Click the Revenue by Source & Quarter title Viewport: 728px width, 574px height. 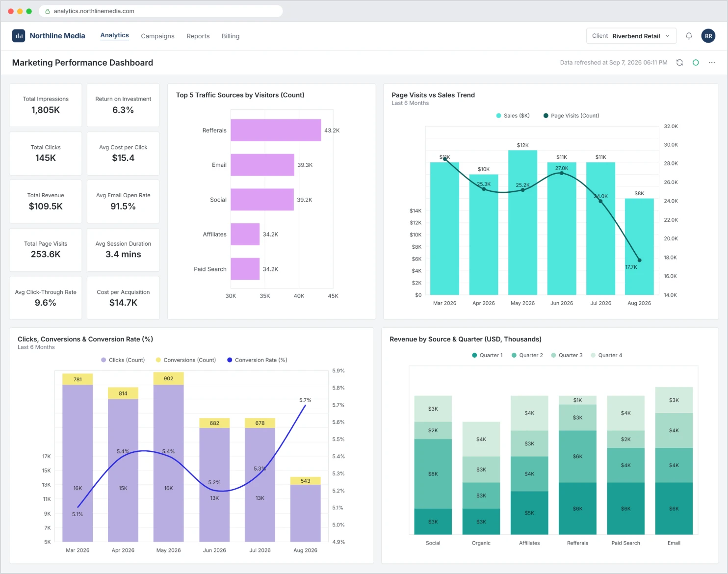click(466, 339)
